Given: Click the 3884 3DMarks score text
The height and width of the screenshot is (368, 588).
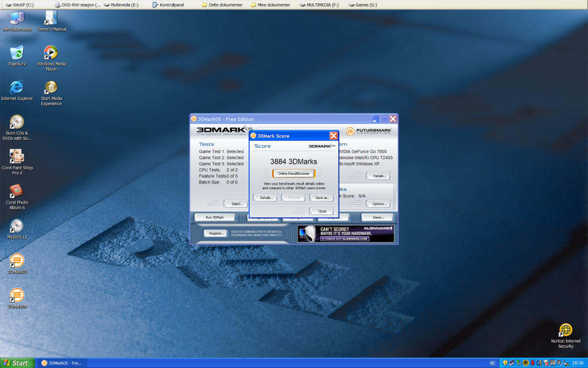Looking at the screenshot, I should [293, 162].
